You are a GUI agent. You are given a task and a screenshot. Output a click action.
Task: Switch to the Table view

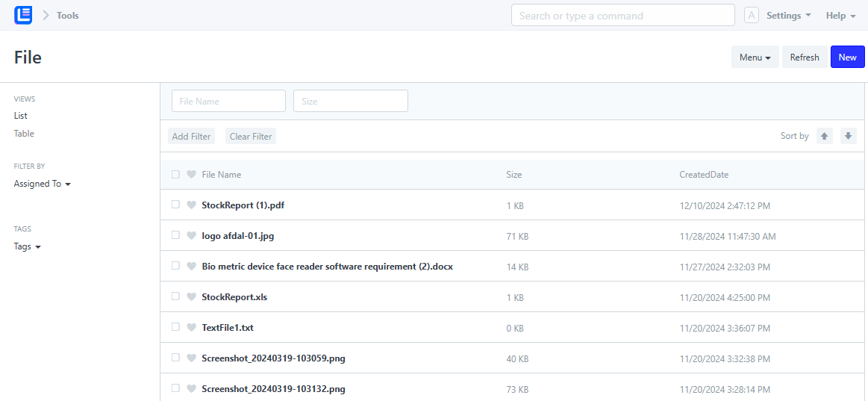(x=24, y=134)
